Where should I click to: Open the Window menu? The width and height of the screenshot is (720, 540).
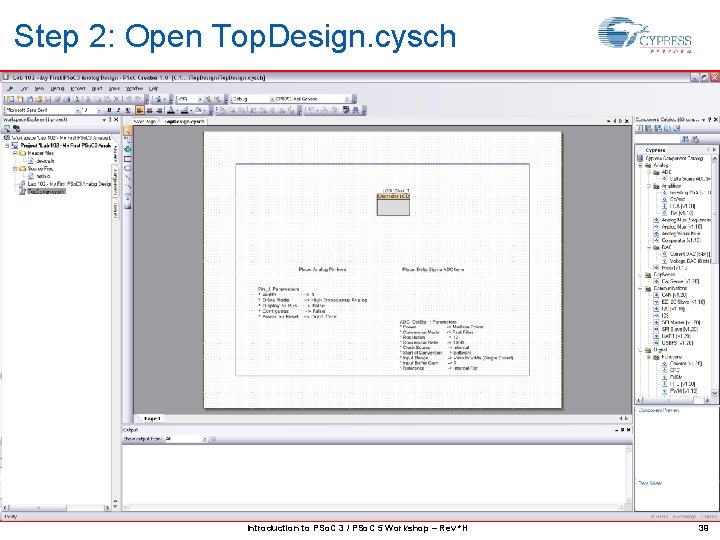coord(134,89)
